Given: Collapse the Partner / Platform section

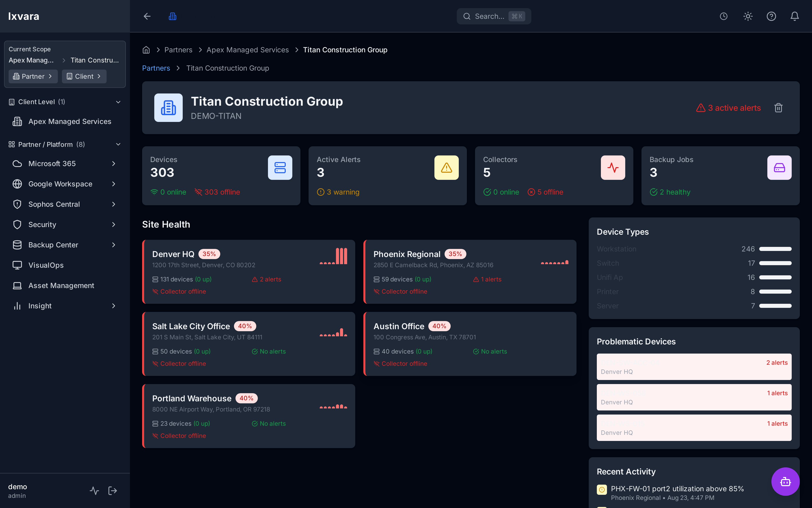Looking at the screenshot, I should tap(65, 145).
